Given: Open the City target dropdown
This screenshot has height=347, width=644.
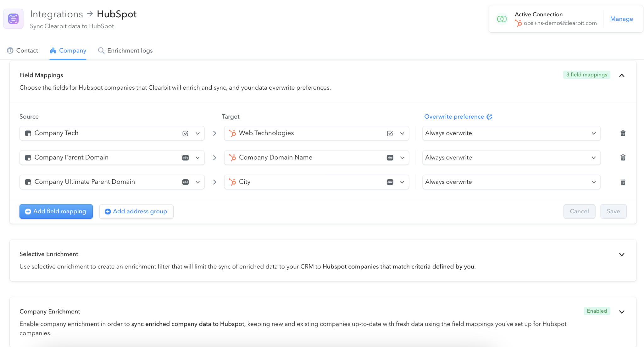Looking at the screenshot, I should (x=402, y=182).
